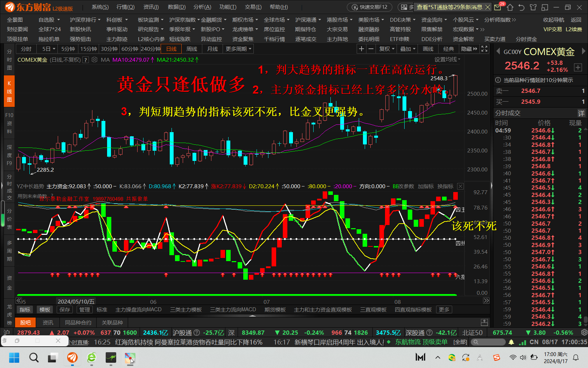
Task: Expand more items after 分析师指数
Action: [x=514, y=20]
